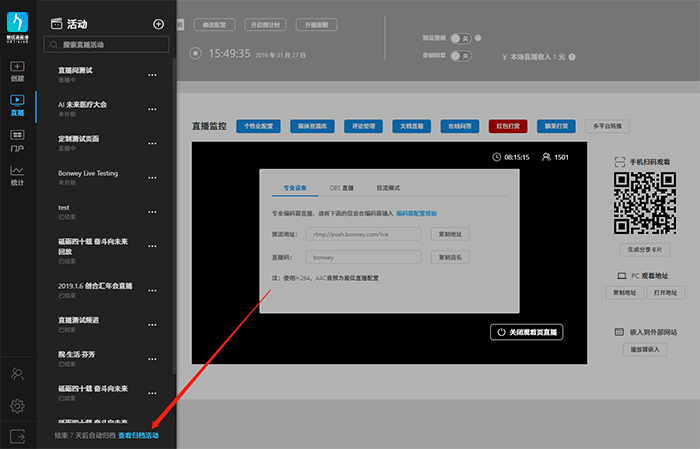
Task: Select the 直播 live icon in sidebar
Action: [17, 105]
